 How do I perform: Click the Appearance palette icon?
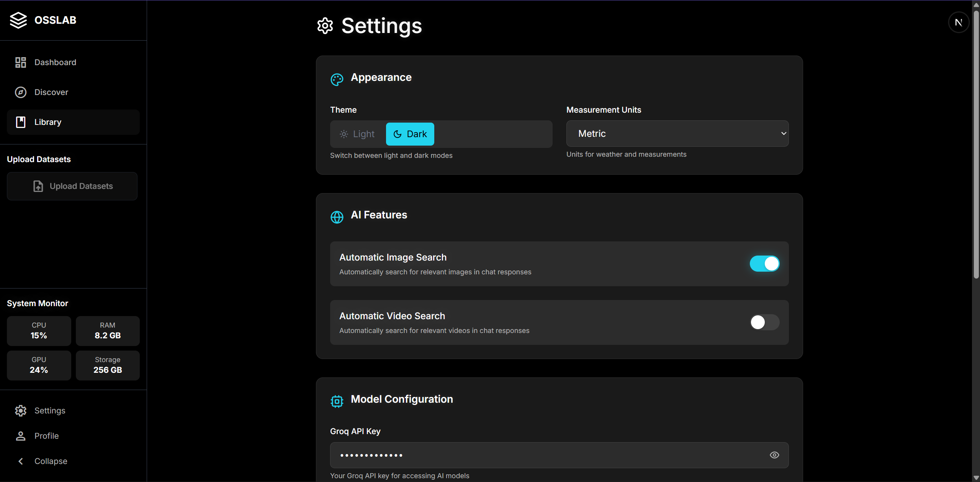click(337, 79)
